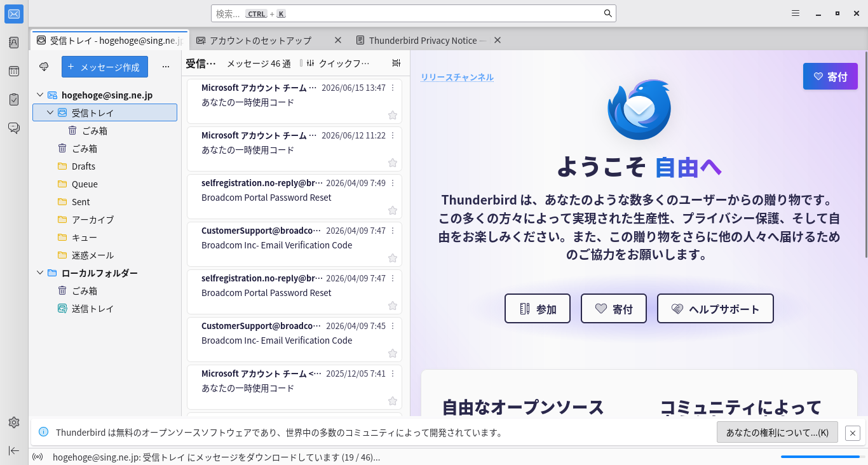The height and width of the screenshot is (465, 868).
Task: Star the CustomerSupport 2026/04/09 7:47 message
Action: (393, 258)
